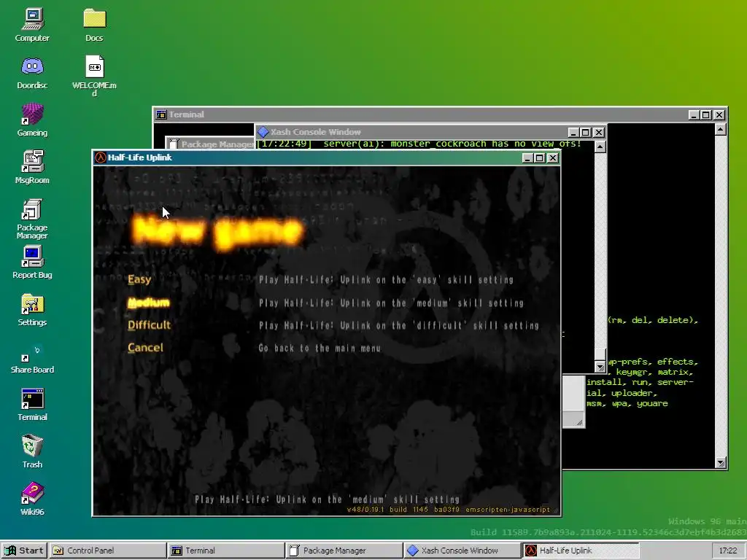Switch to Control Panel in taskbar
The image size is (747, 560).
108,551
